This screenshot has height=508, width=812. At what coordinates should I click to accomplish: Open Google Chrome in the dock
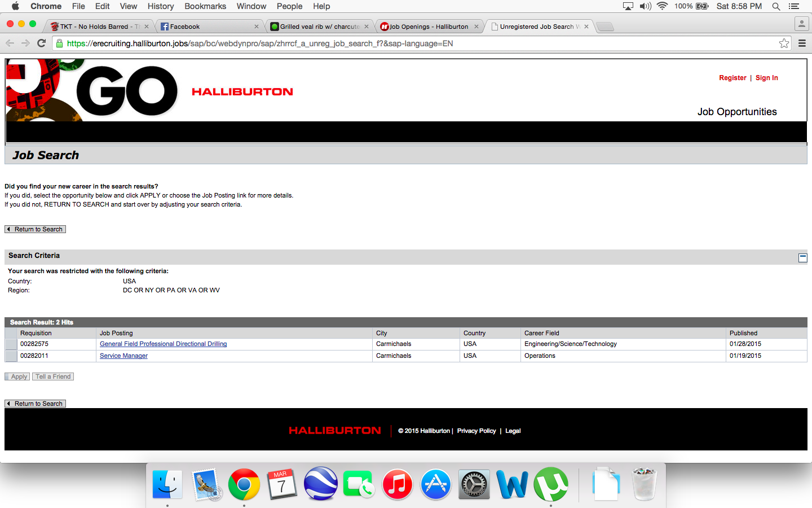(x=244, y=484)
